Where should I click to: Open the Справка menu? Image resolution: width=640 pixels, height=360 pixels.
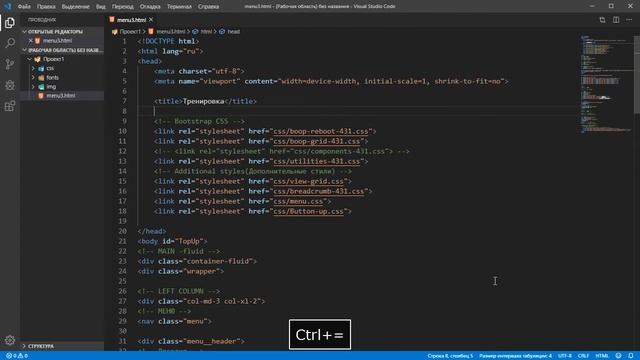pyautogui.click(x=208, y=7)
